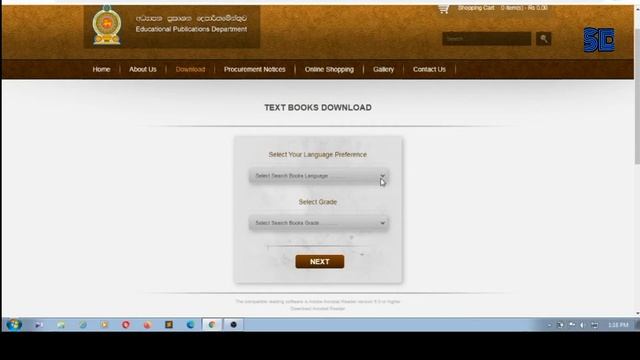Image resolution: width=640 pixels, height=360 pixels.
Task: Click the magnifier search button
Action: tap(543, 39)
